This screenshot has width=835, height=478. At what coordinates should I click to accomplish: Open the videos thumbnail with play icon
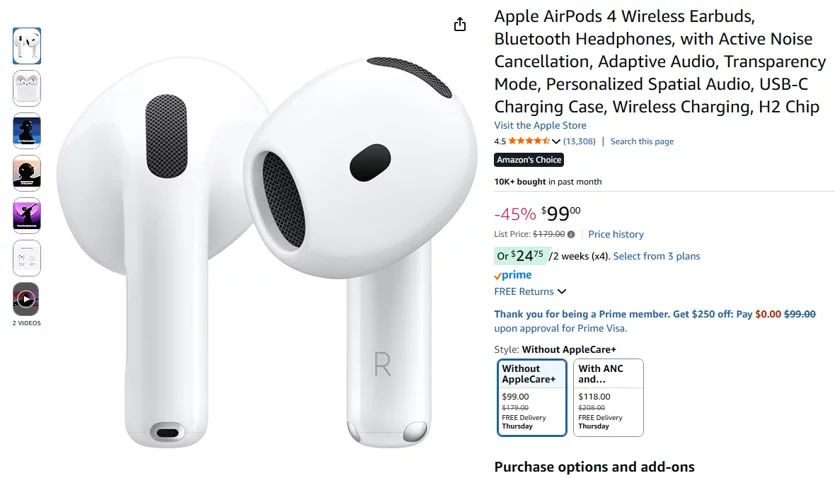coord(26,299)
